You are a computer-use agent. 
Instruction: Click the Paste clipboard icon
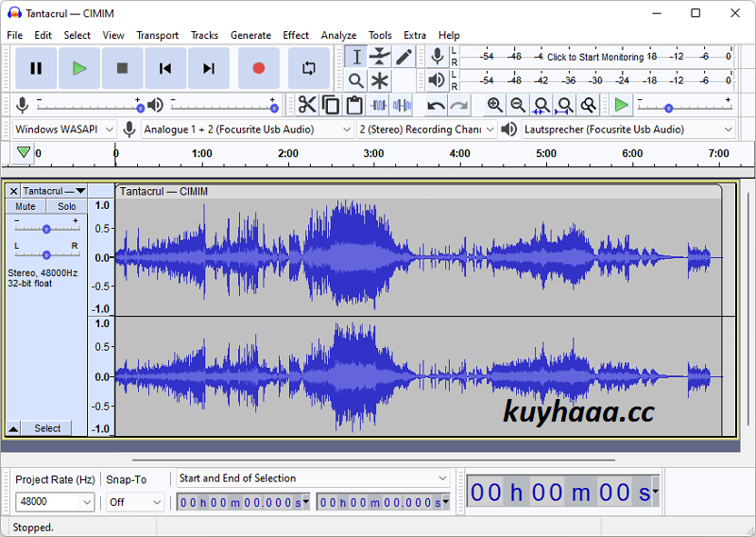click(354, 105)
